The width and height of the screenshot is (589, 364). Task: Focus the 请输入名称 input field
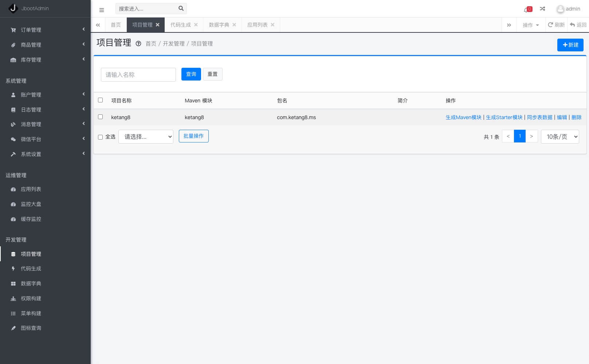click(x=138, y=75)
